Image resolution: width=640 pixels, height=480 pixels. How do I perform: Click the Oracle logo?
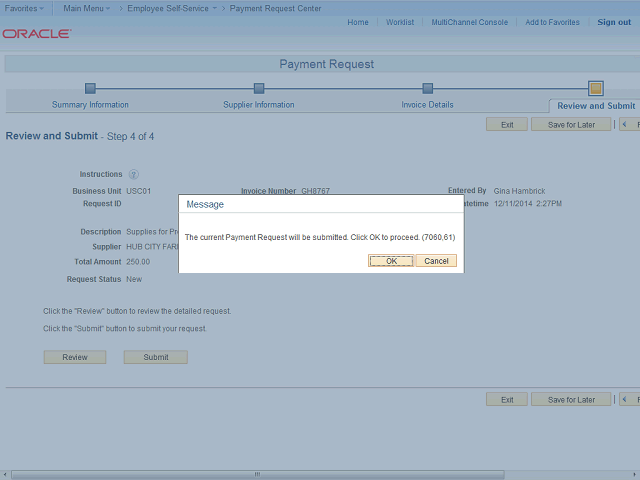[37, 34]
